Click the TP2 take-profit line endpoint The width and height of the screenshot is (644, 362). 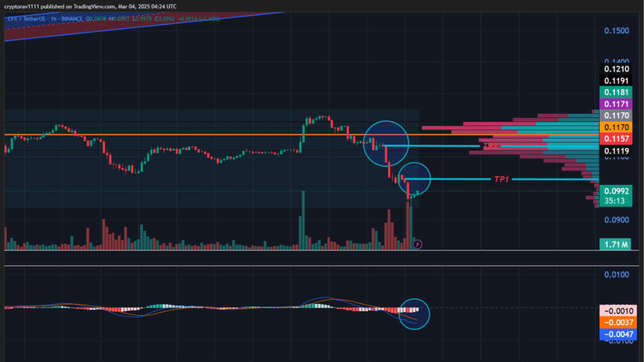tap(480, 146)
